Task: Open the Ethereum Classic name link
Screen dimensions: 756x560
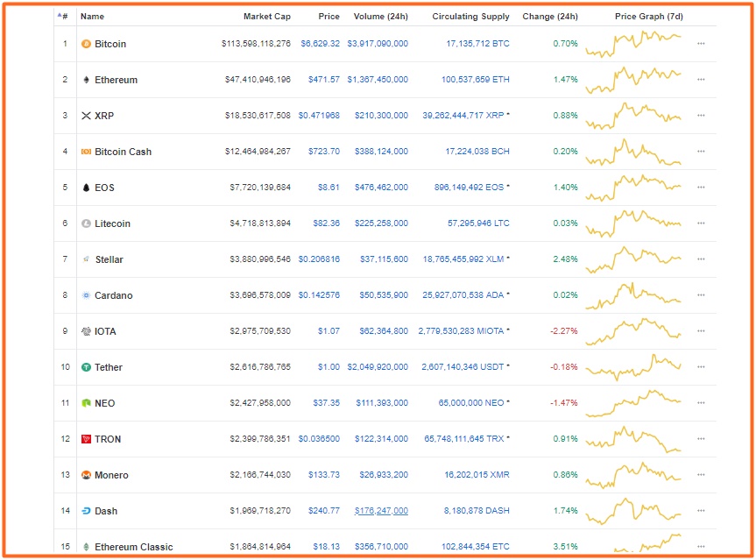Action: click(x=133, y=547)
